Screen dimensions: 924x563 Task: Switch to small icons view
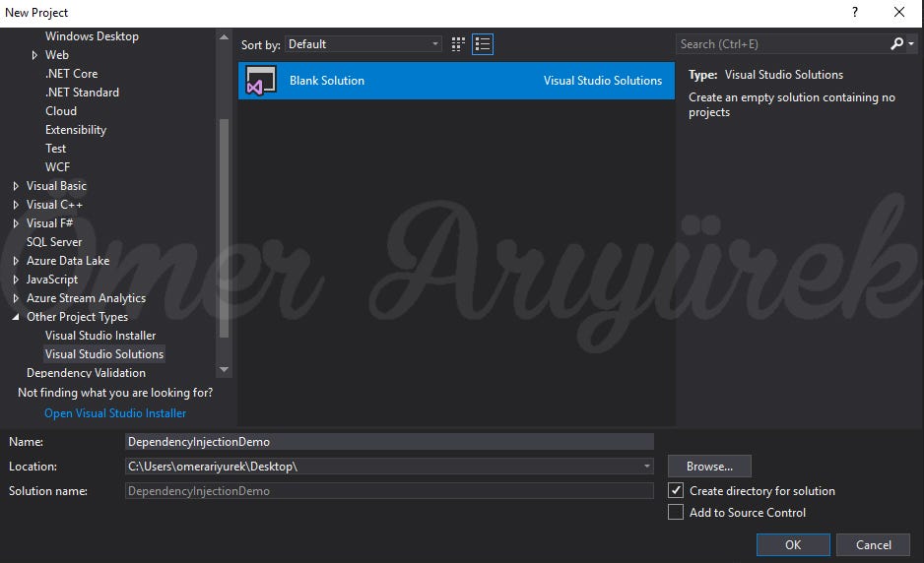point(458,44)
